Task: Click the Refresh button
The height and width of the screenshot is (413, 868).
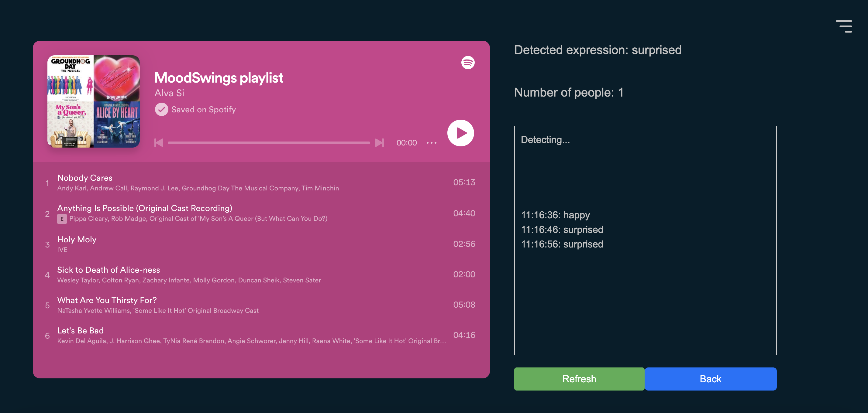Action: [579, 379]
